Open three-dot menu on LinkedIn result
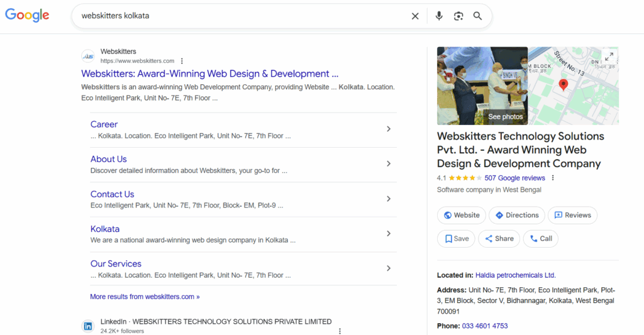This screenshot has width=644, height=335. coord(340,331)
